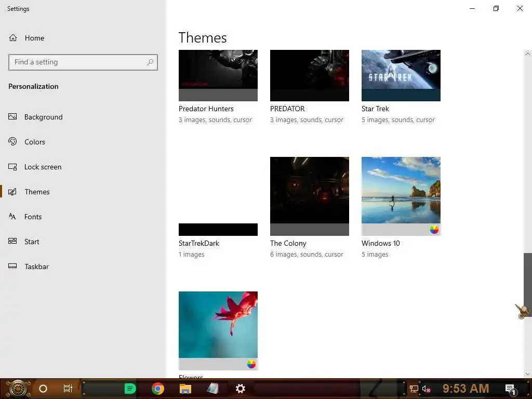The width and height of the screenshot is (532, 399).
Task: Click the Start tiles icon
Action: (x=12, y=241)
